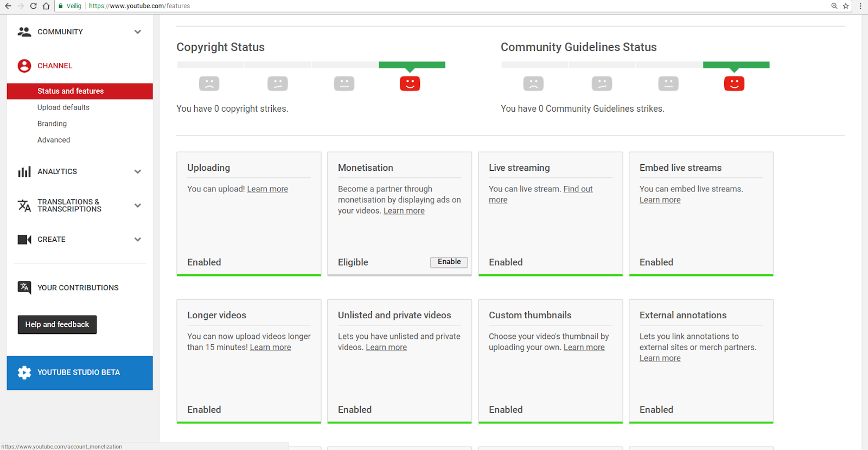Click the YouTube Studio Beta gear icon

[24, 372]
